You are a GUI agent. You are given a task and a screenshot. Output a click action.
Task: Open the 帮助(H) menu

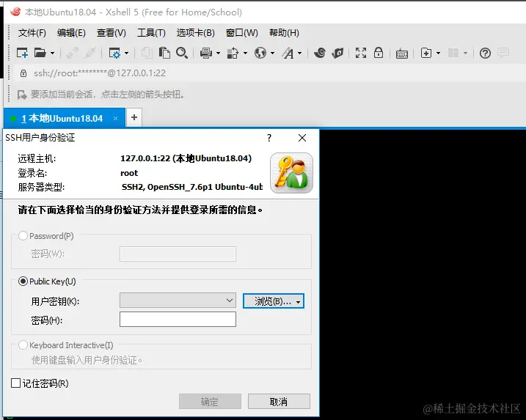click(284, 33)
